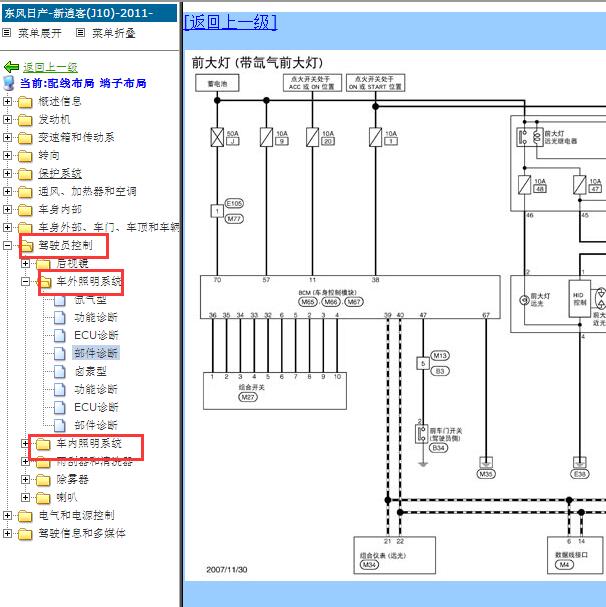Click 东风日产-新逍客(J10)-2011- title bar

click(89, 13)
